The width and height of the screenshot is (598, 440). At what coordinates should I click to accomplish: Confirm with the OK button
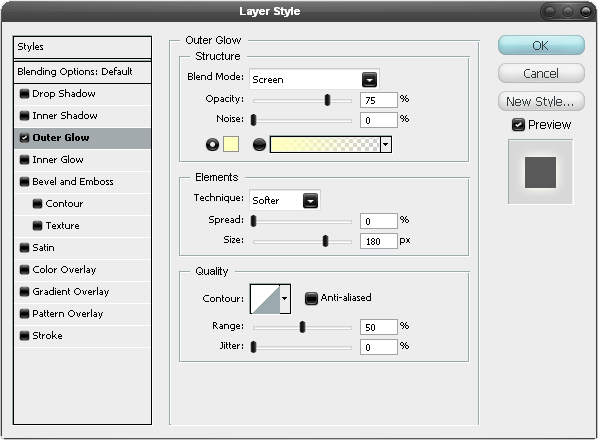(x=541, y=45)
